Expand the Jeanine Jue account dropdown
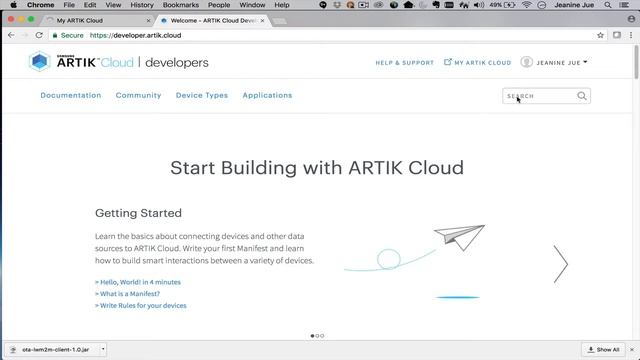Image resolution: width=640 pixels, height=360 pixels. click(585, 62)
